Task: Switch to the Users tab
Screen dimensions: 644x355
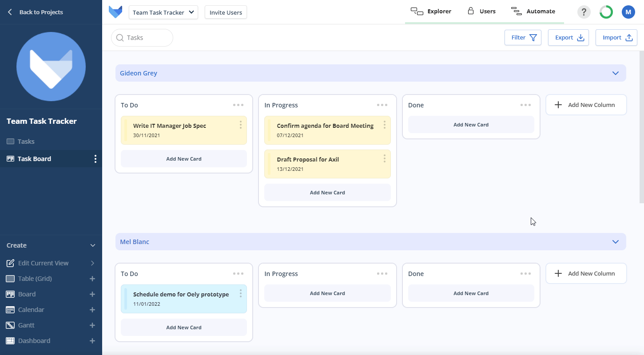Action: point(481,12)
